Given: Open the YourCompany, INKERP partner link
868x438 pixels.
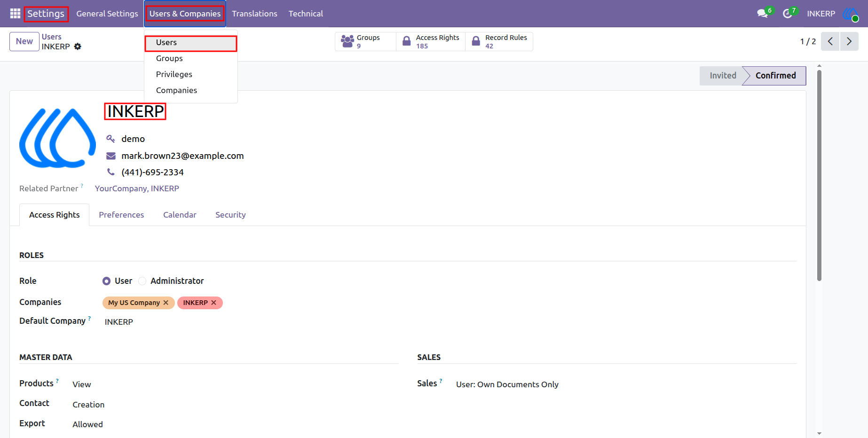Looking at the screenshot, I should pyautogui.click(x=137, y=188).
